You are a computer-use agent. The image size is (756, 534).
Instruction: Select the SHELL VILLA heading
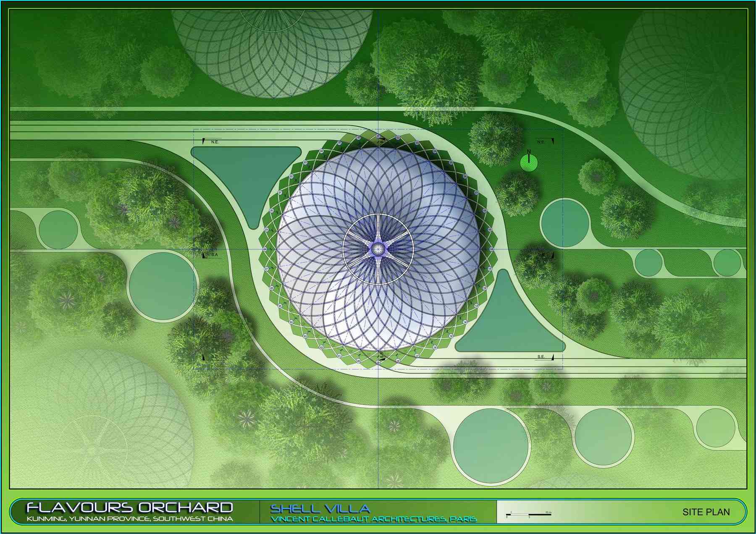click(320, 509)
